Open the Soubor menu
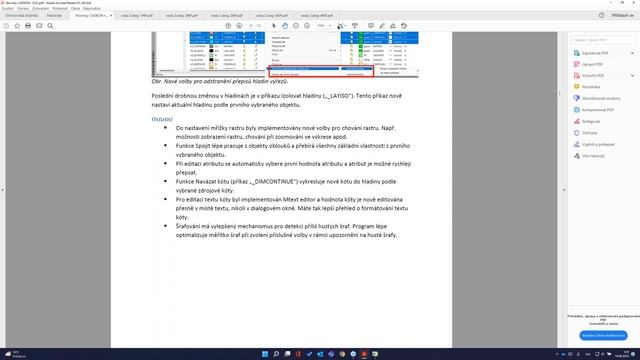 8,8
